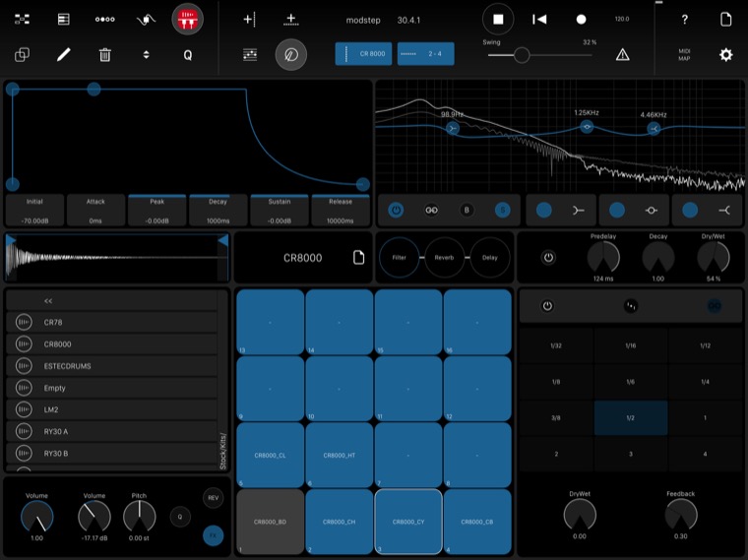Image resolution: width=748 pixels, height=560 pixels.
Task: Toggle the REV reverse button
Action: point(214,498)
